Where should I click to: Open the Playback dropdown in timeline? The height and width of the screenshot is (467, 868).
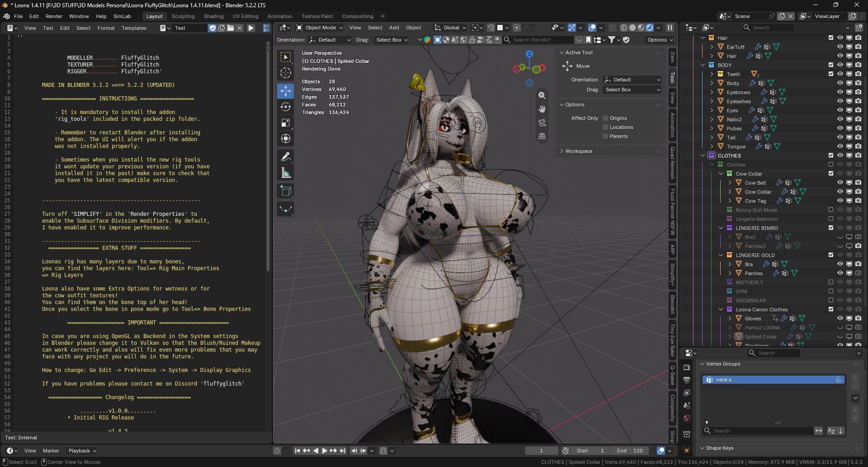coord(82,451)
